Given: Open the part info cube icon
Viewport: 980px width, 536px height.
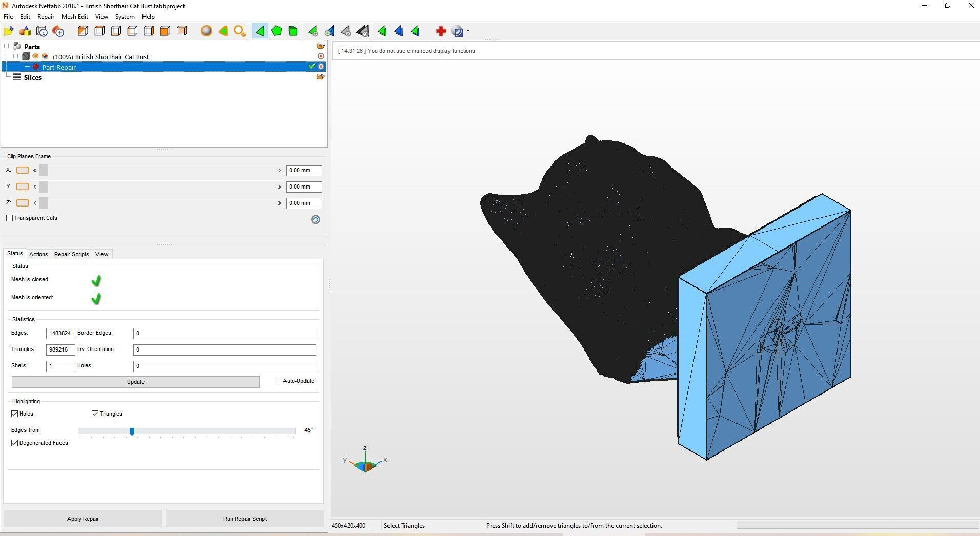Looking at the screenshot, I should tap(42, 31).
